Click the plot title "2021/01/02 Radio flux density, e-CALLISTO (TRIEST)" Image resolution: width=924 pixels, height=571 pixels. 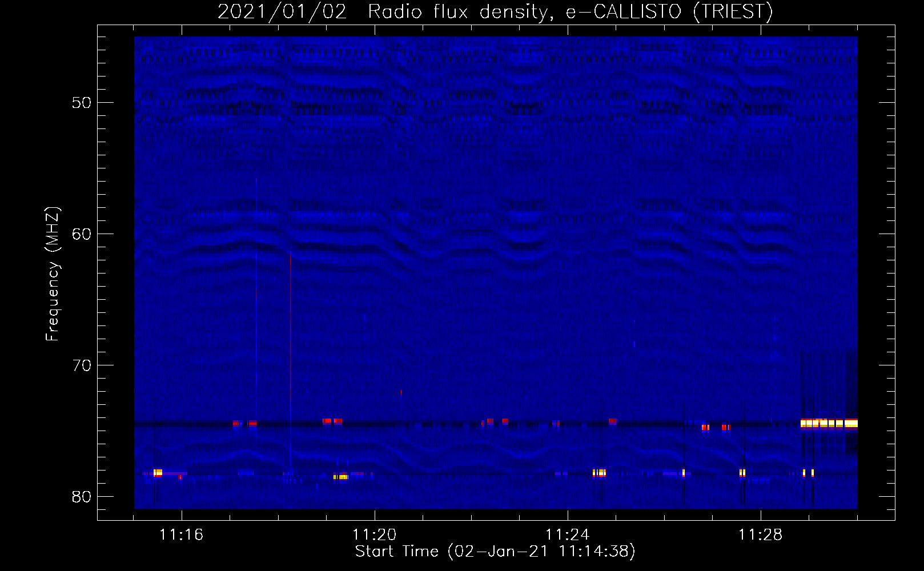tap(495, 12)
